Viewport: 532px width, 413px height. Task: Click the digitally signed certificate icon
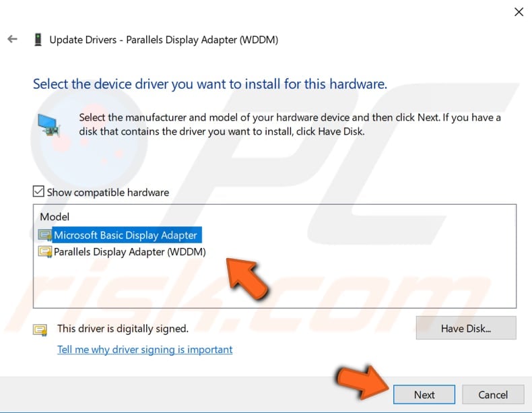click(40, 329)
